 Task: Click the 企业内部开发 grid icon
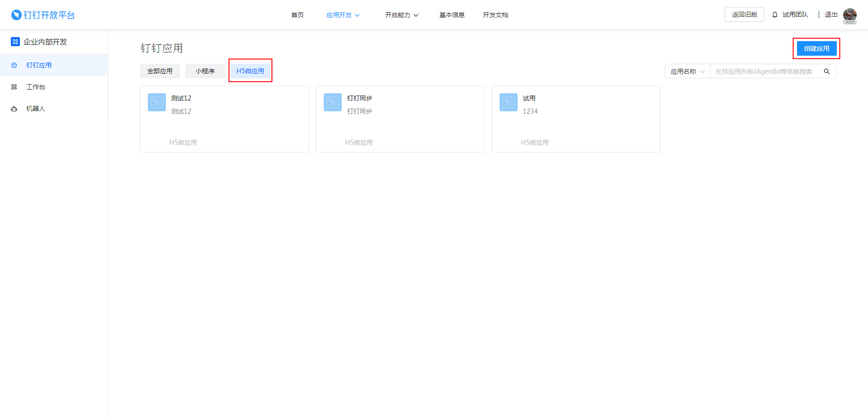[15, 42]
